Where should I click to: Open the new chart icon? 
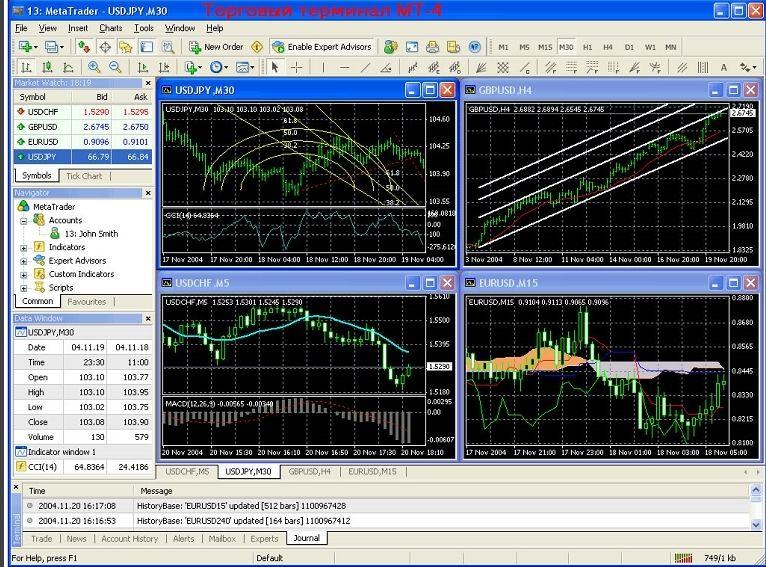(27, 47)
